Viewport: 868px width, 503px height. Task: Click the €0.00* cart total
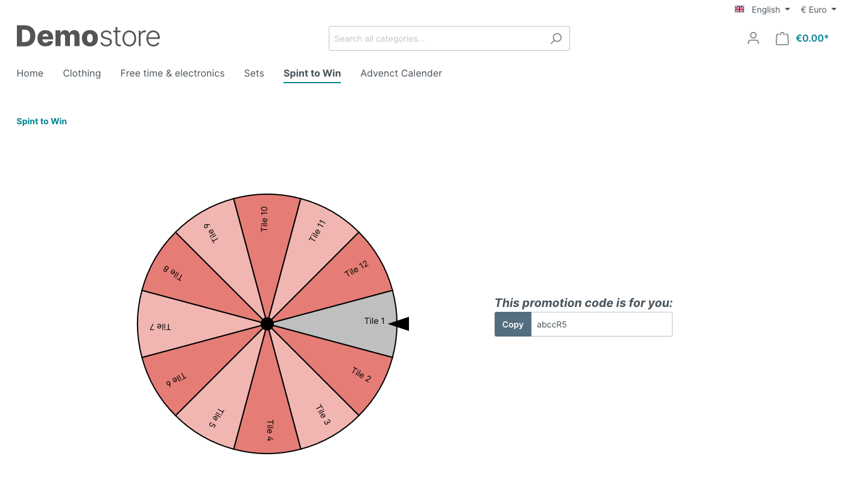click(x=812, y=39)
